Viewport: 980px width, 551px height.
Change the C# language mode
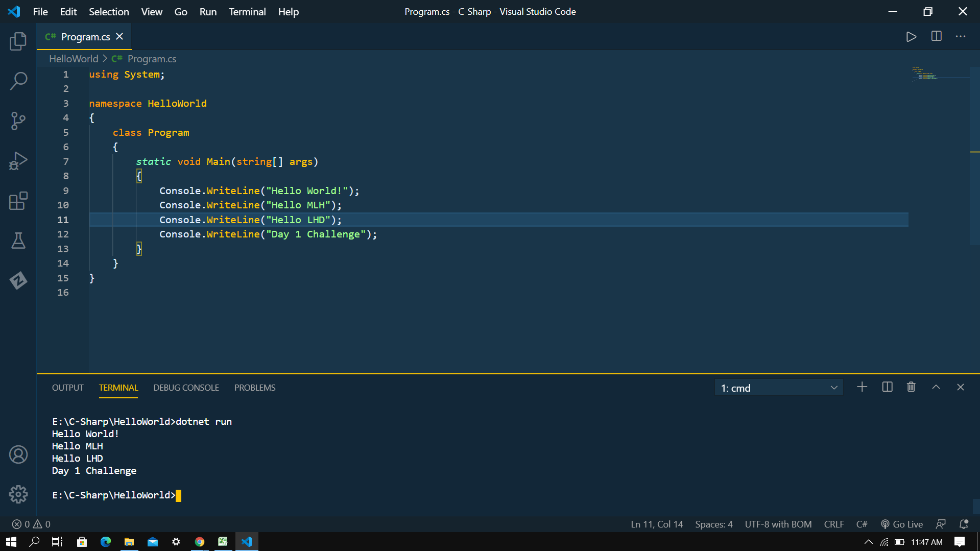(x=862, y=524)
